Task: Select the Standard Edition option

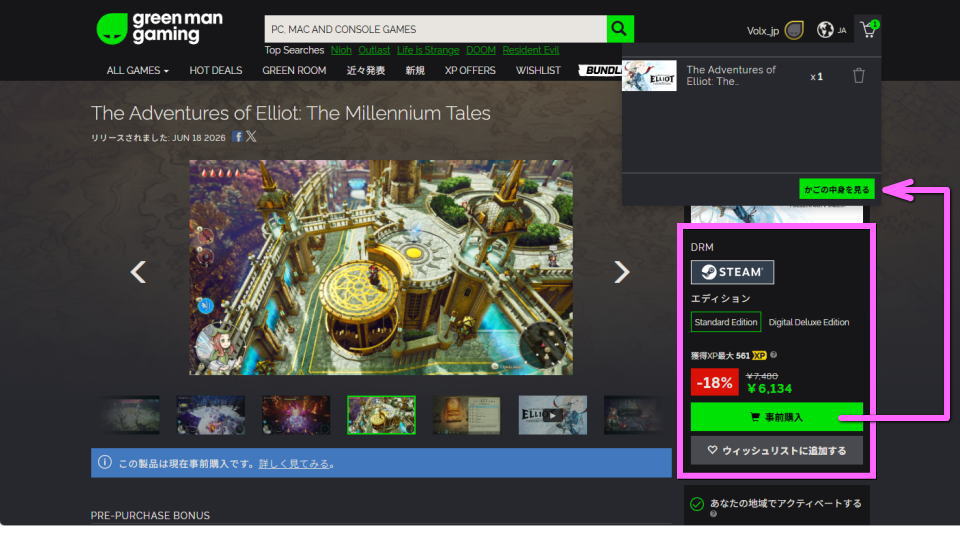Action: pos(726,322)
